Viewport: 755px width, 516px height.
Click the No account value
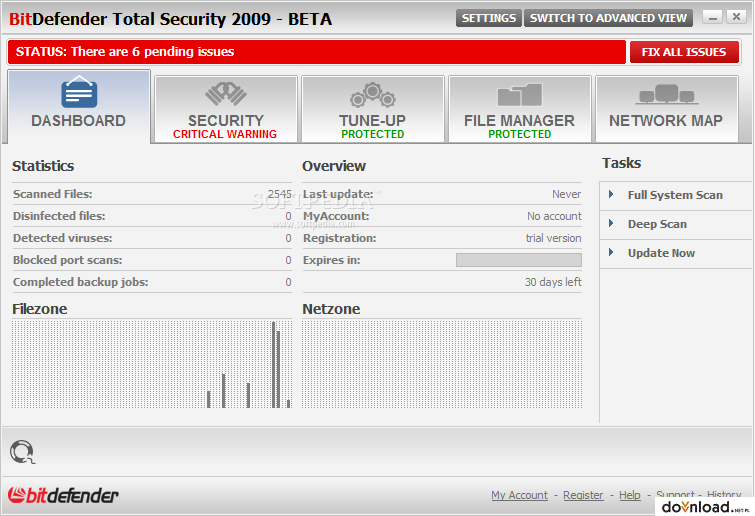[554, 216]
